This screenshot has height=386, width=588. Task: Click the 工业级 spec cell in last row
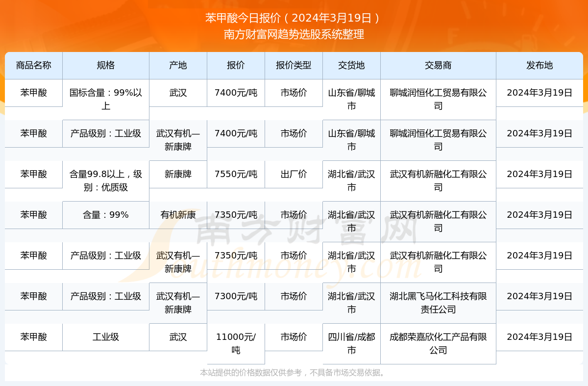[106, 337]
